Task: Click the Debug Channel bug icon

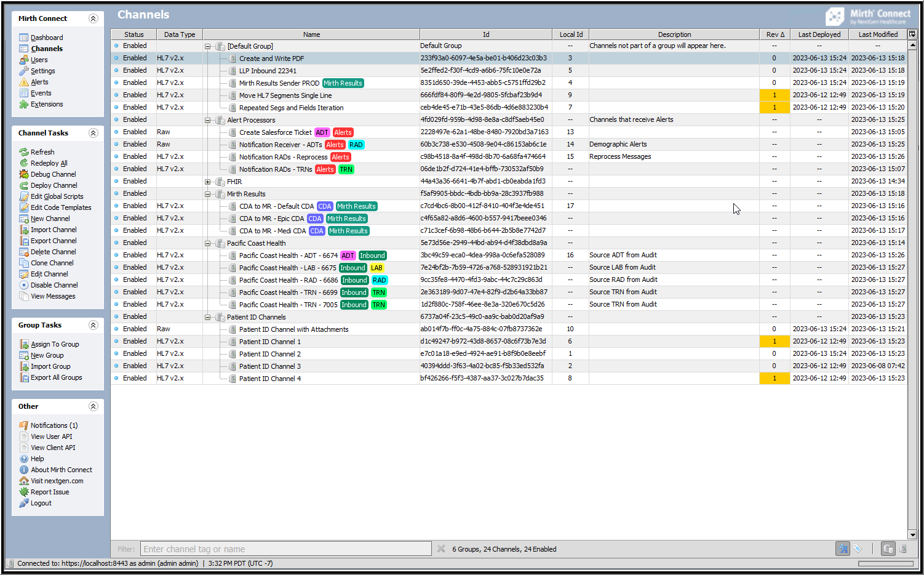Action: (24, 174)
